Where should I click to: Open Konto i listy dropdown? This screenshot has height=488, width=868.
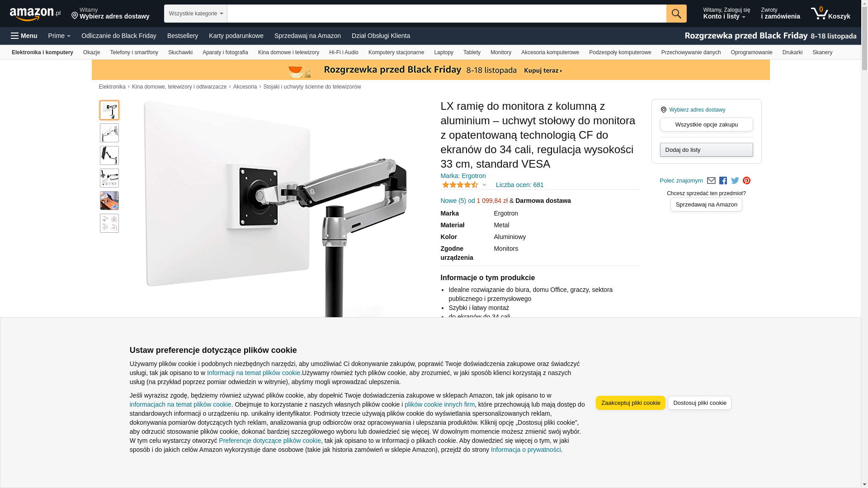click(x=726, y=14)
